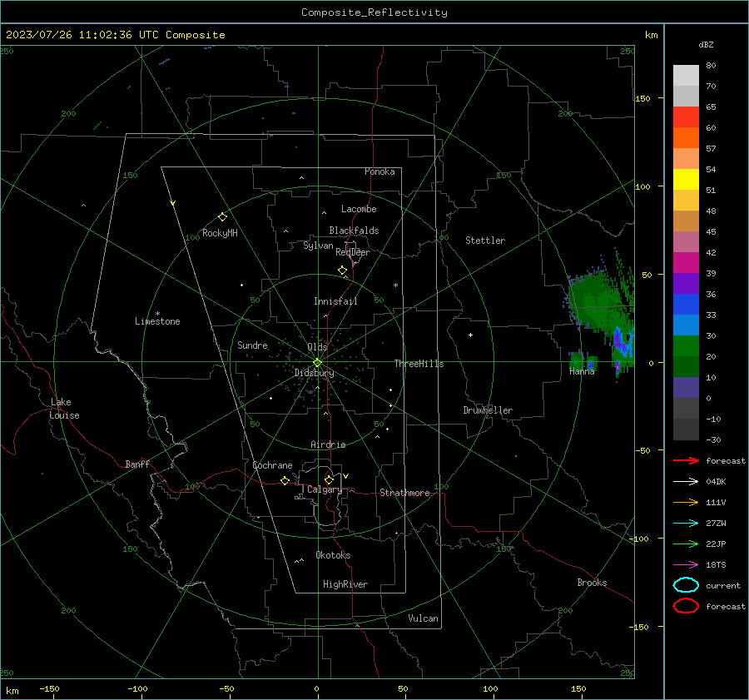This screenshot has width=749, height=700.
Task: Click the red forecast ellipse icon
Action: (x=686, y=606)
